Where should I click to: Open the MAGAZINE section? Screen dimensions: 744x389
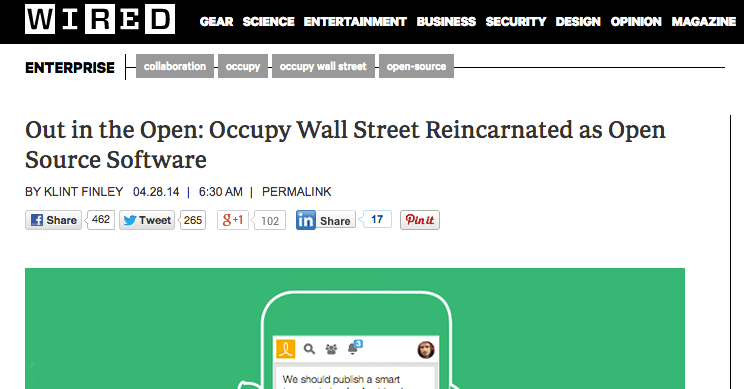(x=704, y=22)
